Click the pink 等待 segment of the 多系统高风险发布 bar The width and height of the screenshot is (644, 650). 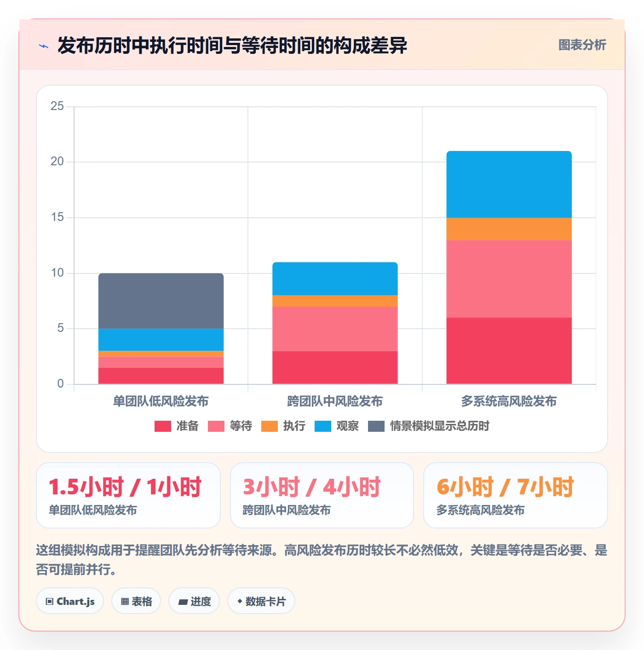point(509,279)
